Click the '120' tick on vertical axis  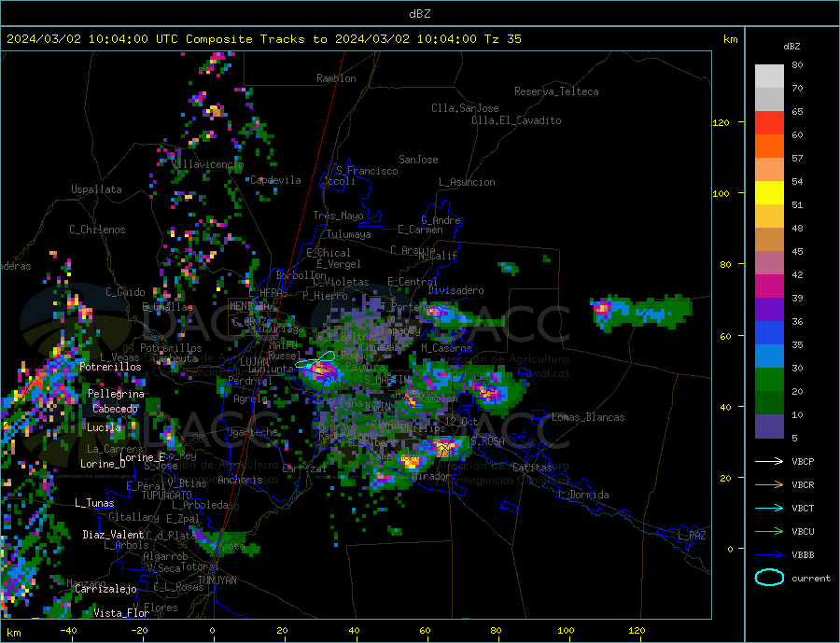pyautogui.click(x=721, y=122)
